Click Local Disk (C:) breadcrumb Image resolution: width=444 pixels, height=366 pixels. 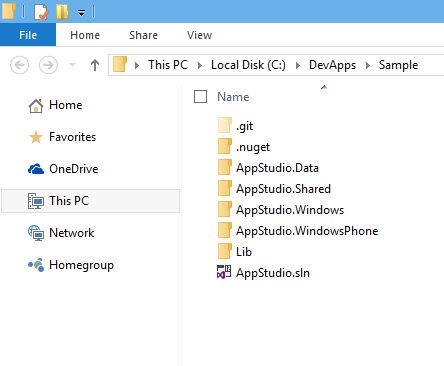(248, 65)
